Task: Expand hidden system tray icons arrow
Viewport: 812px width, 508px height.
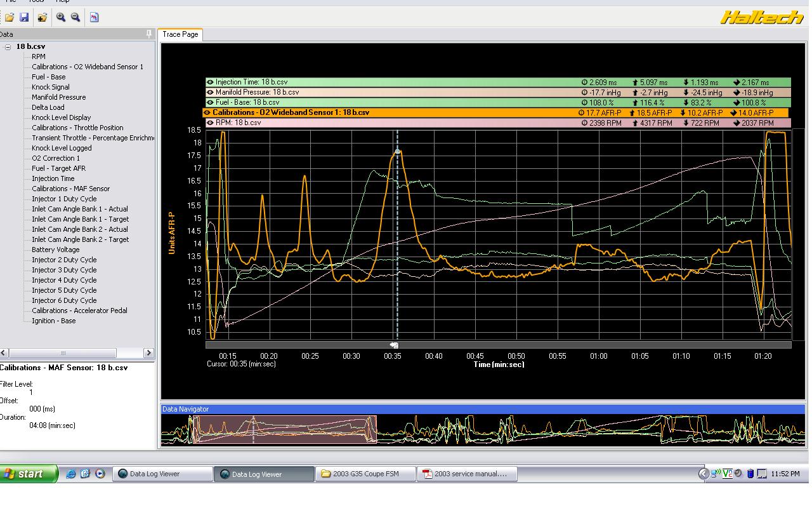Action: tap(703, 474)
